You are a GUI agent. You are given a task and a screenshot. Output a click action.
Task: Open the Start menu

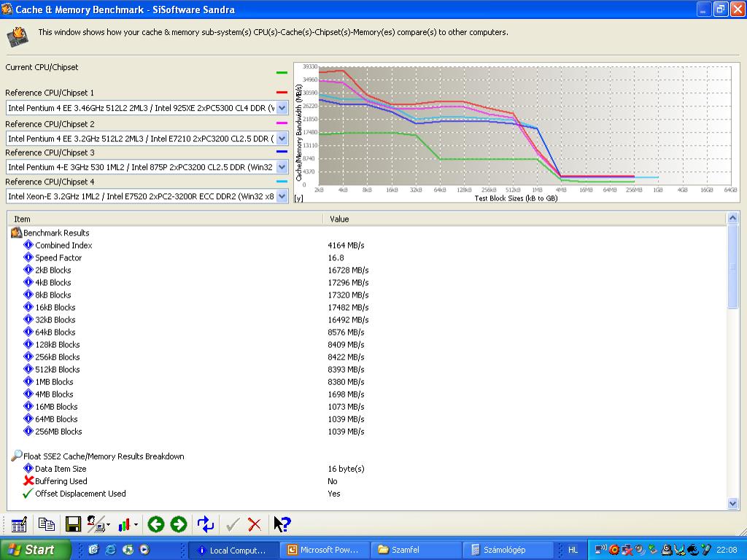(x=35, y=550)
